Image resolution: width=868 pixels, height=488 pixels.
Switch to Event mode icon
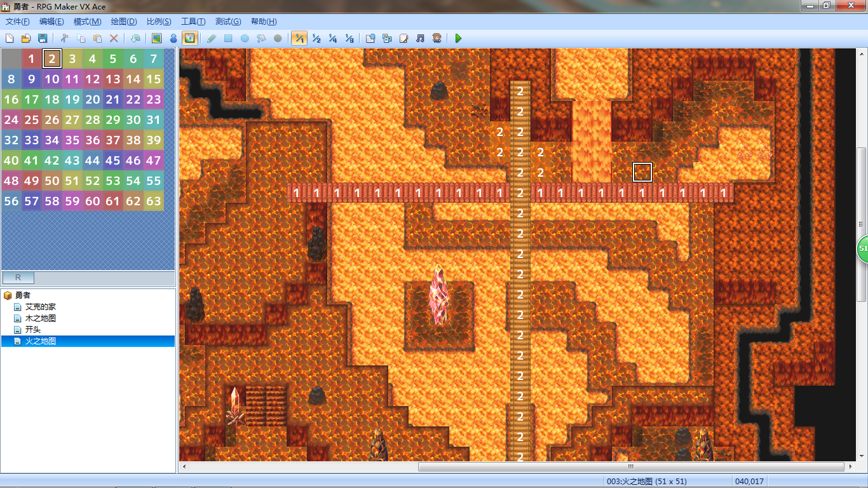click(173, 38)
